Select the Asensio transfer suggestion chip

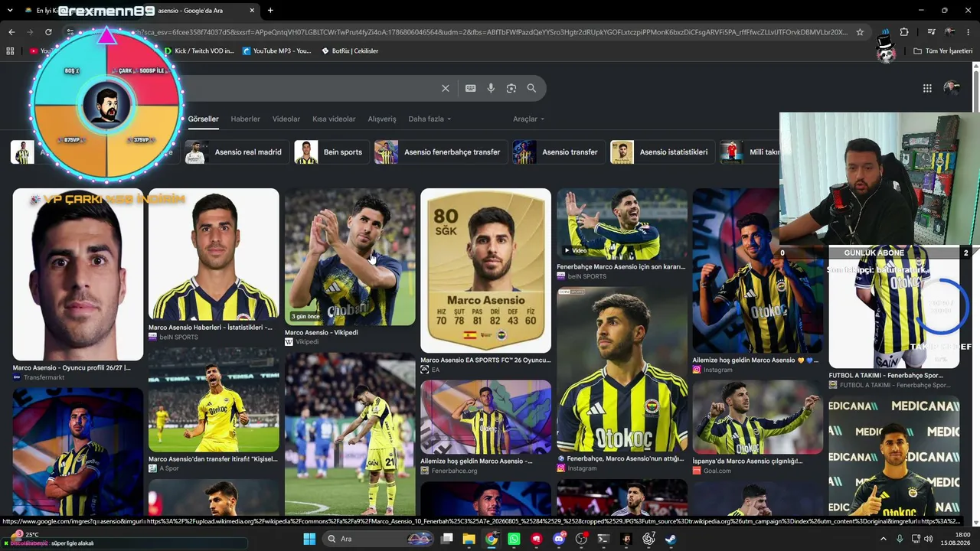(x=558, y=152)
